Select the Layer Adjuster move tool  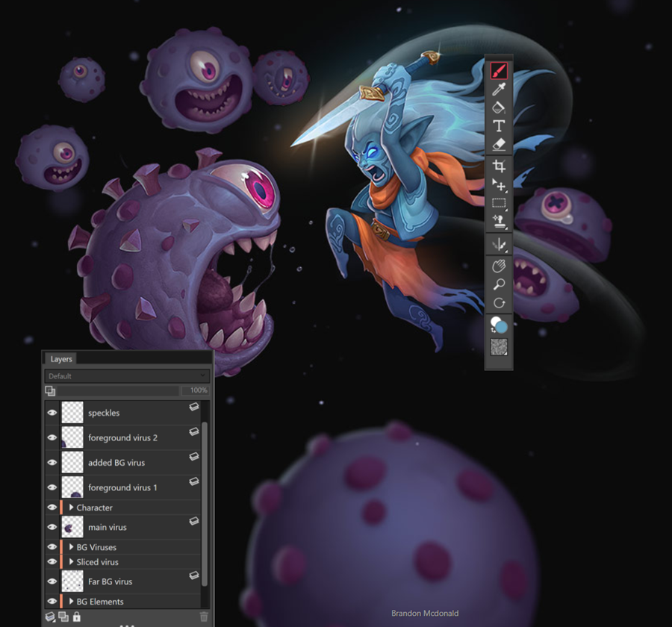[499, 184]
